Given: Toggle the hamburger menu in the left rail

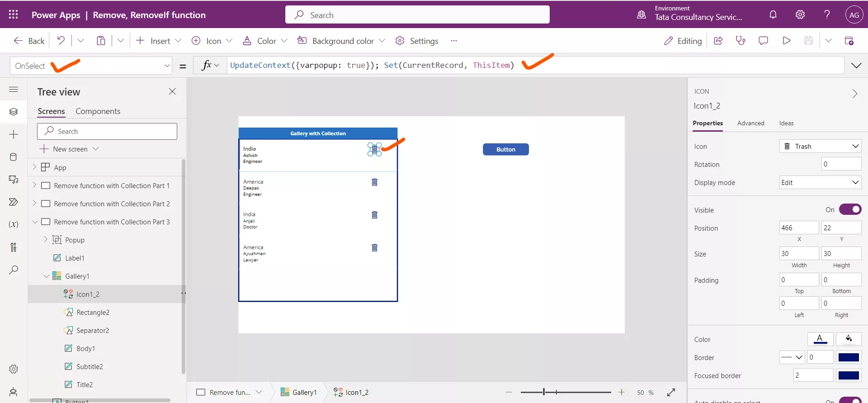Looking at the screenshot, I should 14,90.
